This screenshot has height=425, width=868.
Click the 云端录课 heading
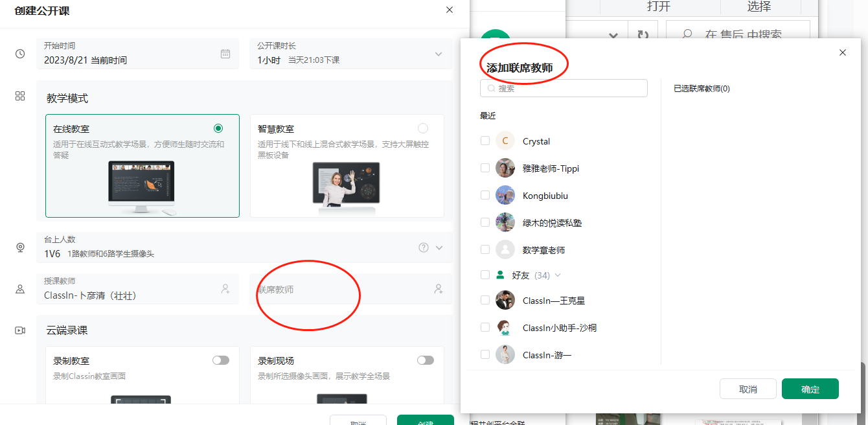point(67,330)
